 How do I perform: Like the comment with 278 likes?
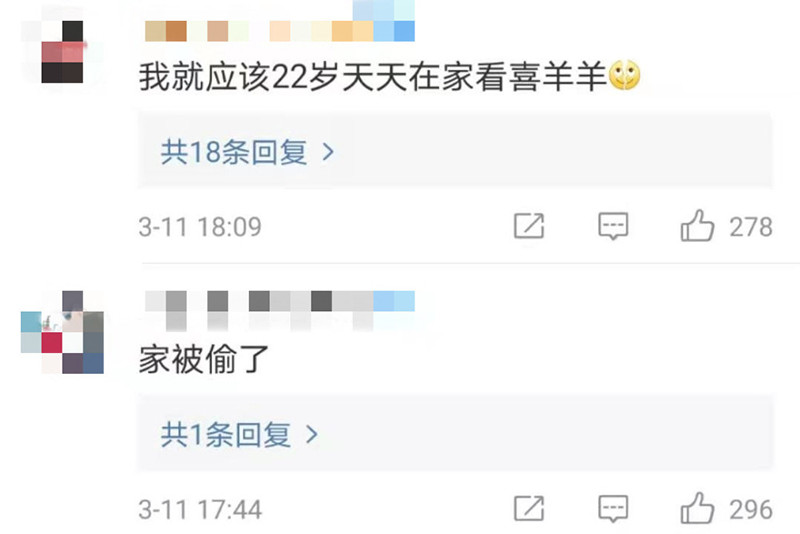pos(697,225)
